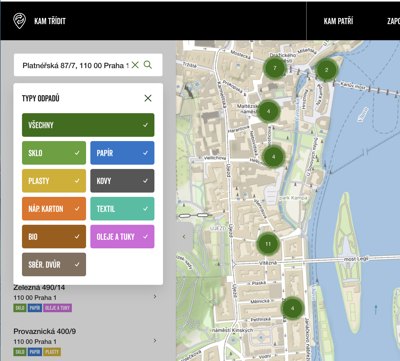Viewport: 400px width, 361px height.
Task: Select the brown Bio color filter
Action: (x=54, y=237)
